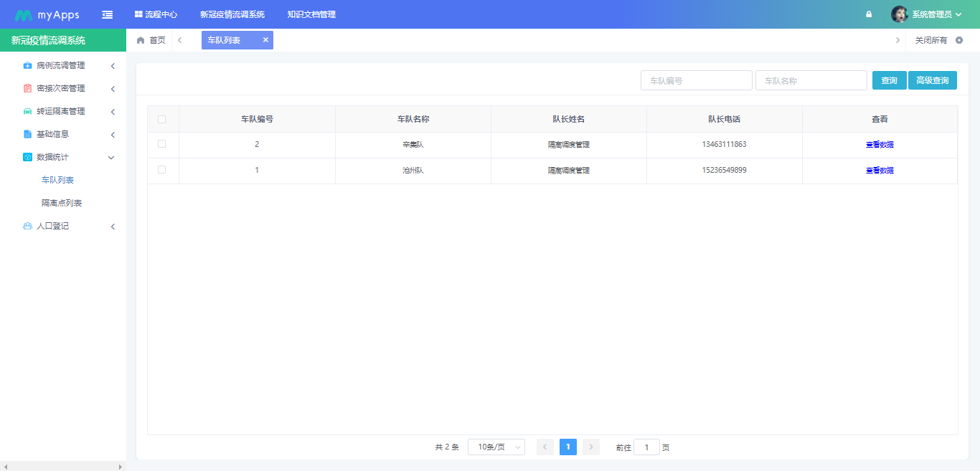The height and width of the screenshot is (471, 980).
Task: Collapse the sidebar using the hamburger icon
Action: tap(108, 14)
